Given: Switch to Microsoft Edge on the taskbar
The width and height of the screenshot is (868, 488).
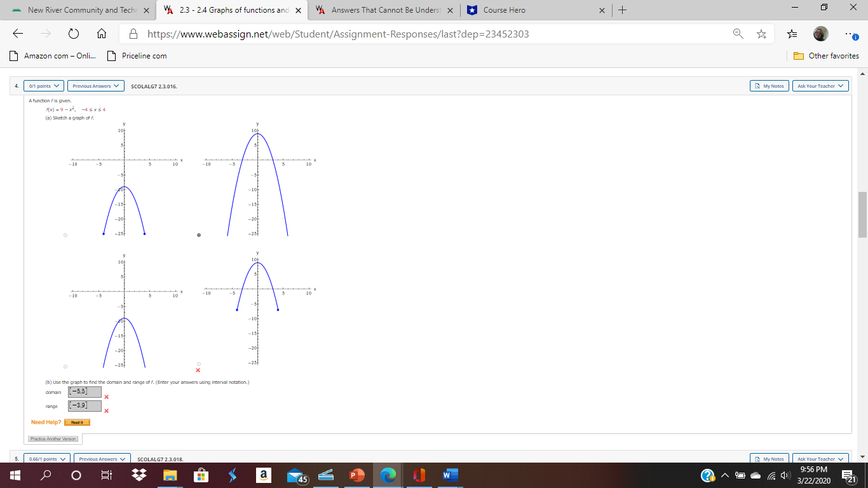Looking at the screenshot, I should tap(388, 475).
